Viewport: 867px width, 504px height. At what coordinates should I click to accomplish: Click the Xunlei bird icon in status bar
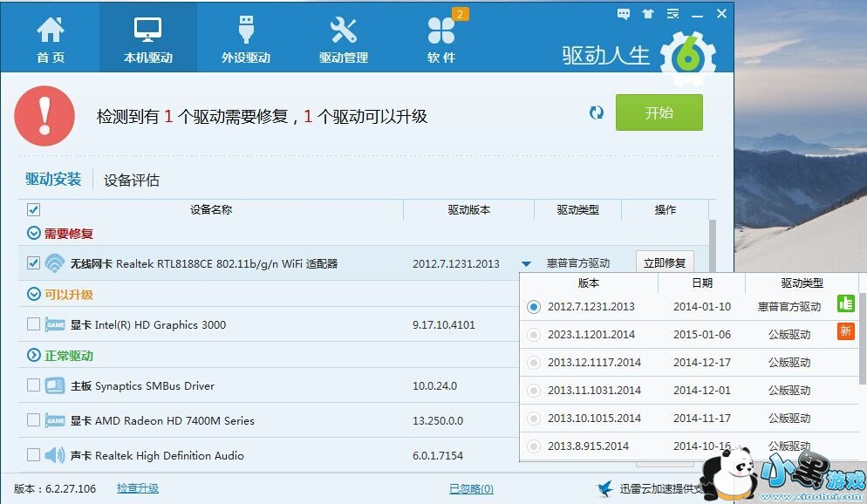tap(605, 488)
